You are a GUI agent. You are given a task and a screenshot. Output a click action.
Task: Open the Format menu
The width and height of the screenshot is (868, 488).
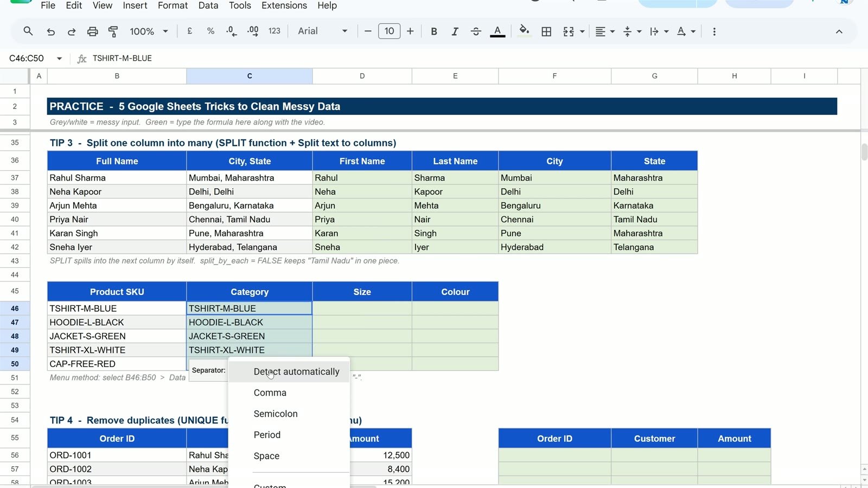click(173, 5)
